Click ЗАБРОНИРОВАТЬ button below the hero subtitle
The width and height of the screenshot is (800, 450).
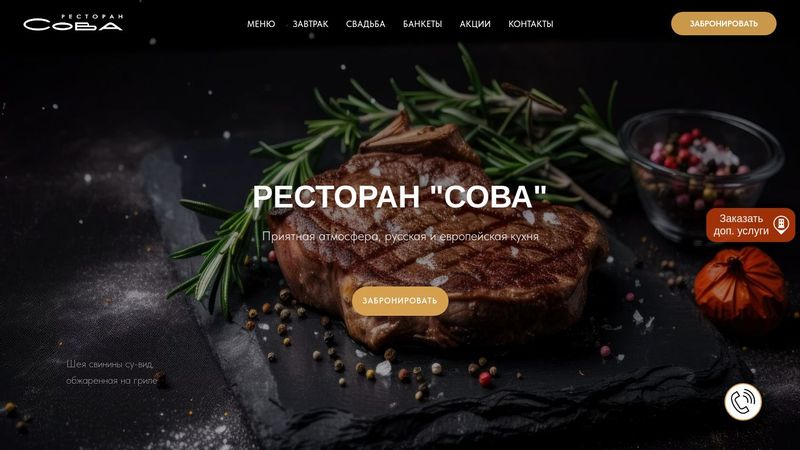pyautogui.click(x=400, y=301)
